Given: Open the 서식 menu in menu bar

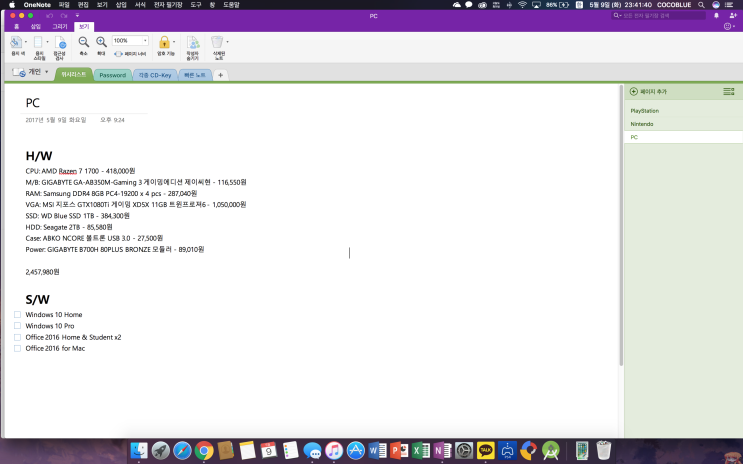Looking at the screenshot, I should [140, 5].
